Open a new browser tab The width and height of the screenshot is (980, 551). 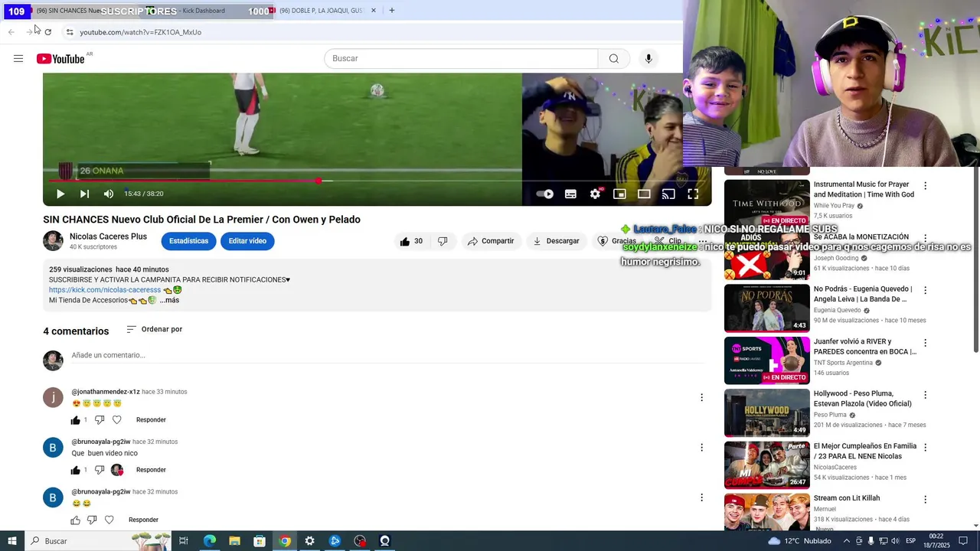click(x=392, y=11)
